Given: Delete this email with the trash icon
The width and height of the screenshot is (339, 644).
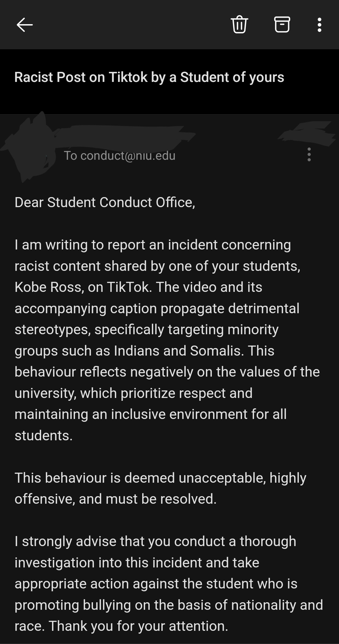Looking at the screenshot, I should (x=239, y=24).
